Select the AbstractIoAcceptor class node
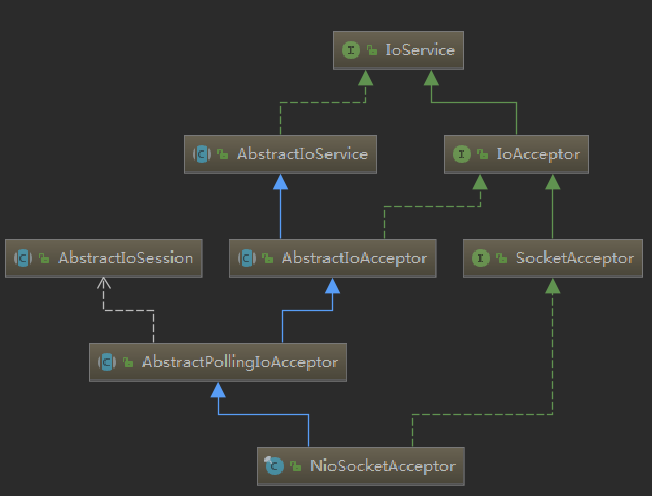The width and height of the screenshot is (652, 496). coord(333,258)
